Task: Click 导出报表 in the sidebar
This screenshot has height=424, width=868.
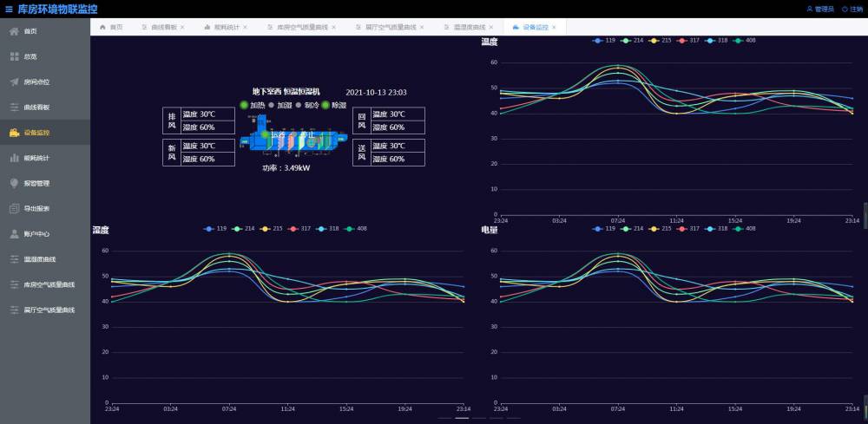Action: point(36,208)
